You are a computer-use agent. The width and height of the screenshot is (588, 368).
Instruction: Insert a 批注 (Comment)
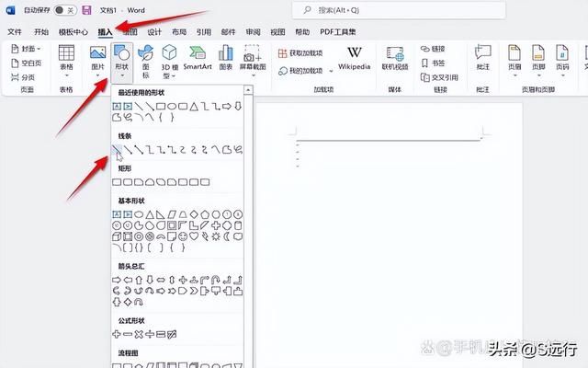(482, 57)
